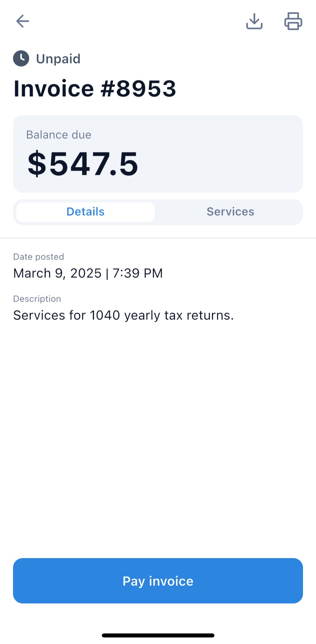Tap the clock icon beside Unpaid
The height and width of the screenshot is (644, 316).
point(21,59)
